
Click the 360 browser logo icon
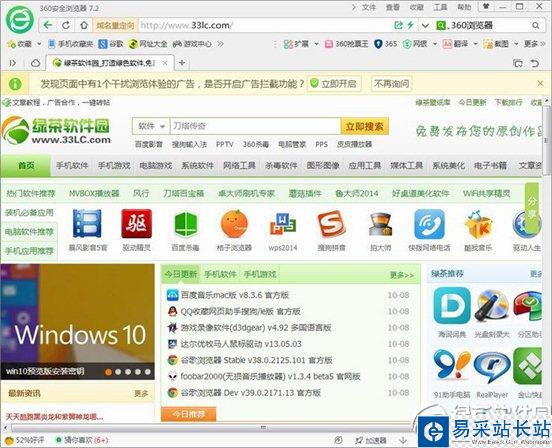20,20
